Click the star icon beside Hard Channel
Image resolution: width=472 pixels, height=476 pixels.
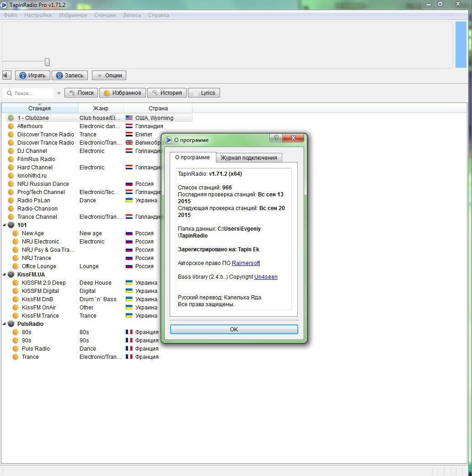[11, 167]
